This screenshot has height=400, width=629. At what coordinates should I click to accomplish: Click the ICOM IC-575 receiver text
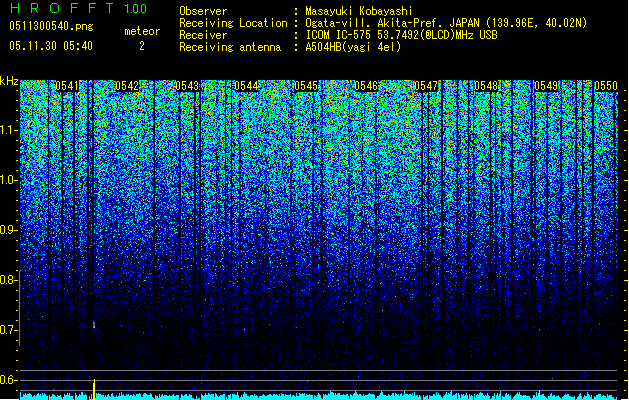coord(401,35)
